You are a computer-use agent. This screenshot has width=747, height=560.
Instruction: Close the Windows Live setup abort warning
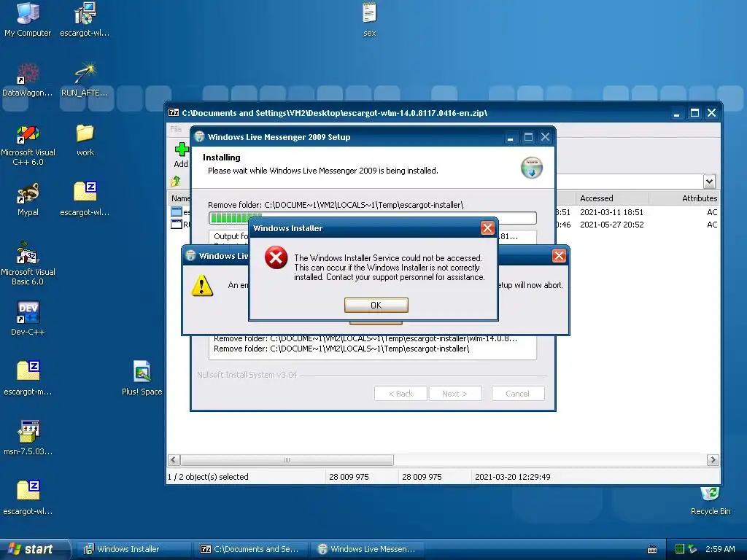pos(559,256)
